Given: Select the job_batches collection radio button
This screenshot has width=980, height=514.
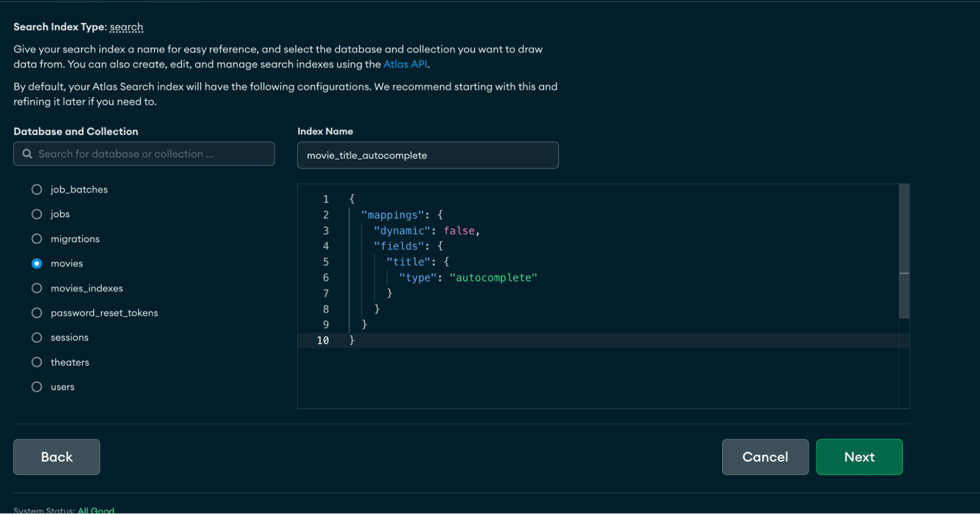Looking at the screenshot, I should (x=37, y=190).
